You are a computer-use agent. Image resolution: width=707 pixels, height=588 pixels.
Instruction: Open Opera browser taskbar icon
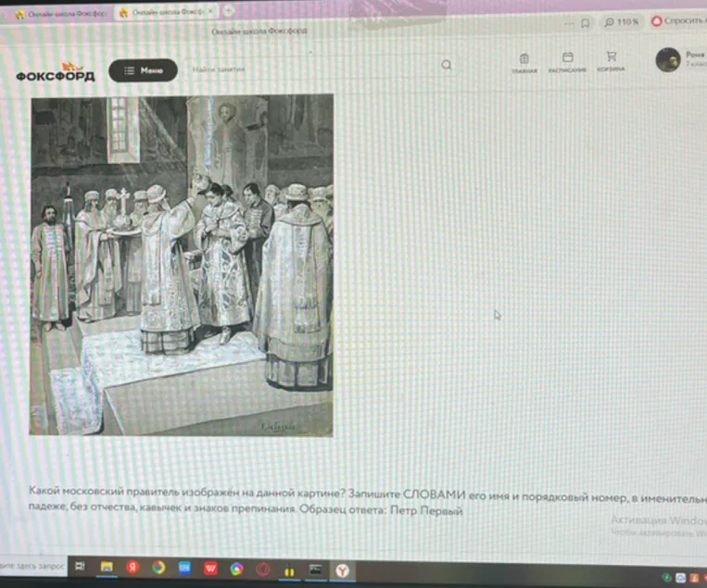(x=263, y=570)
